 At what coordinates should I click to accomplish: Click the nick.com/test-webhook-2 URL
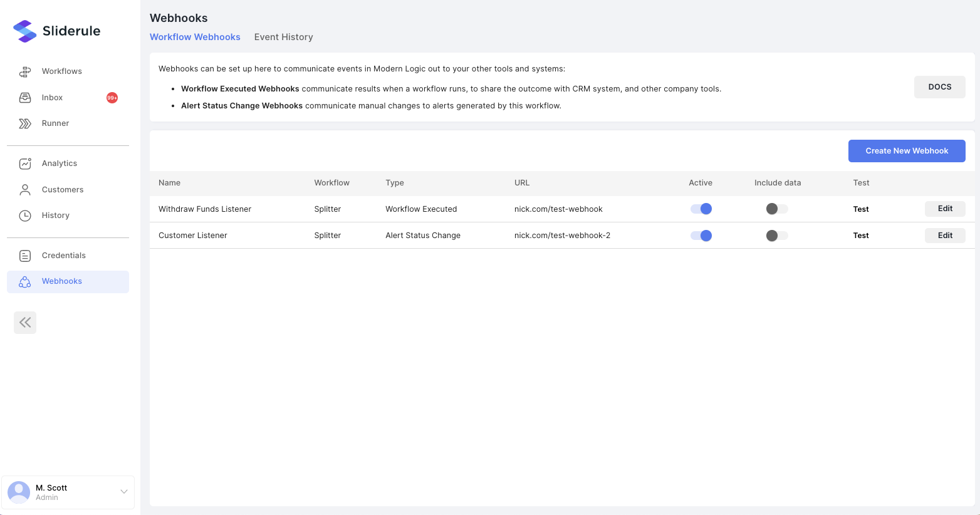(x=562, y=236)
